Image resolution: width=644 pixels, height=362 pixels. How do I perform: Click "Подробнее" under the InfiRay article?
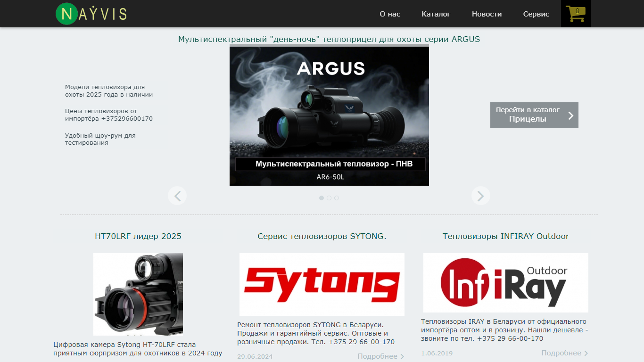pos(565,353)
